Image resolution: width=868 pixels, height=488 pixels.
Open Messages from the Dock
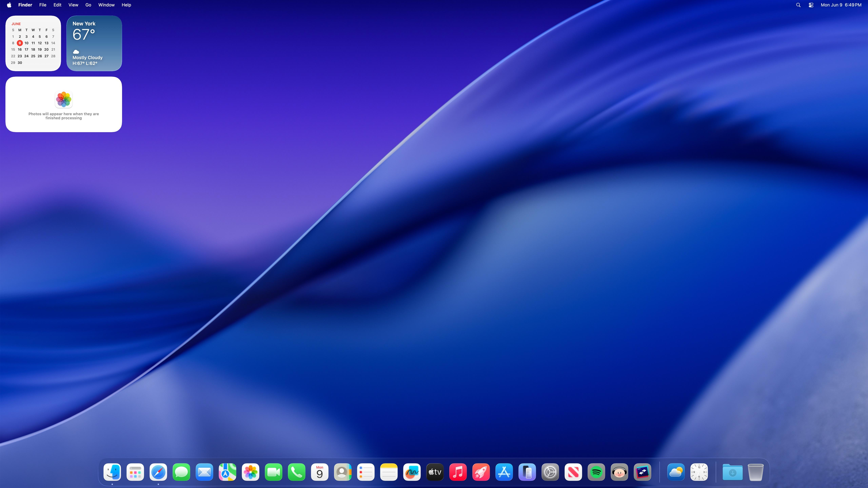pos(181,472)
